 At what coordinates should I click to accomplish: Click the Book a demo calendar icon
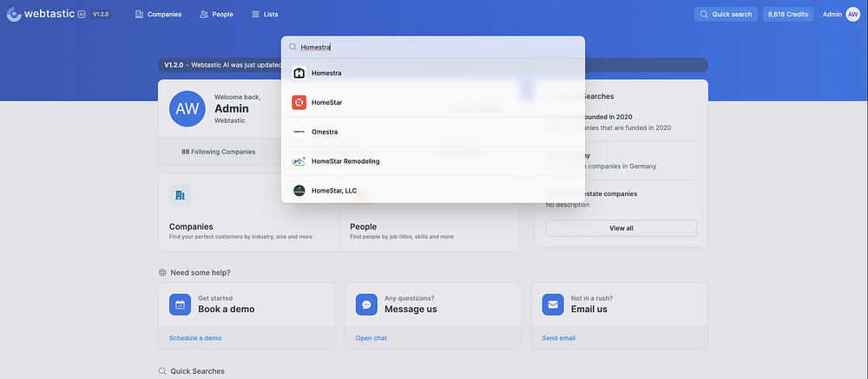click(x=180, y=304)
